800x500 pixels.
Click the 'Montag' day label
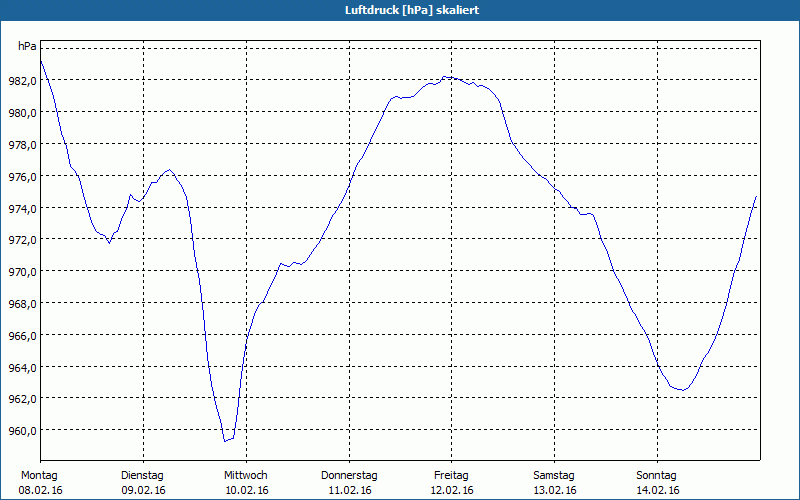pyautogui.click(x=39, y=476)
